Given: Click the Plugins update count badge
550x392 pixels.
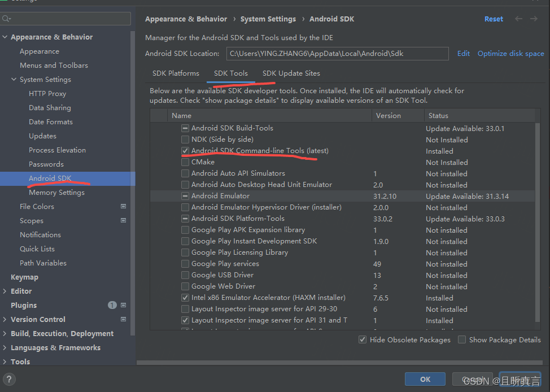Looking at the screenshot, I should (x=112, y=306).
